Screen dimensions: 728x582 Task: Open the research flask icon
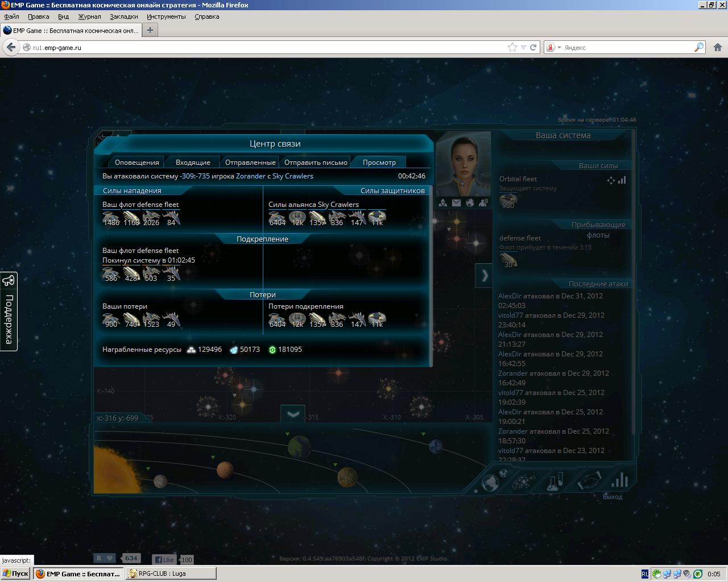pos(555,483)
